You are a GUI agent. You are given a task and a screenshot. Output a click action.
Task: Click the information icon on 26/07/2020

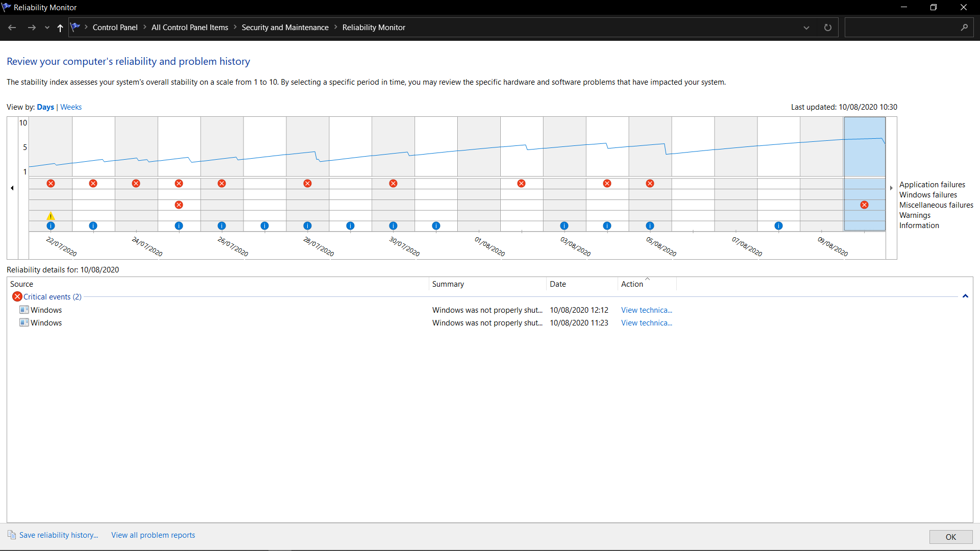[222, 226]
